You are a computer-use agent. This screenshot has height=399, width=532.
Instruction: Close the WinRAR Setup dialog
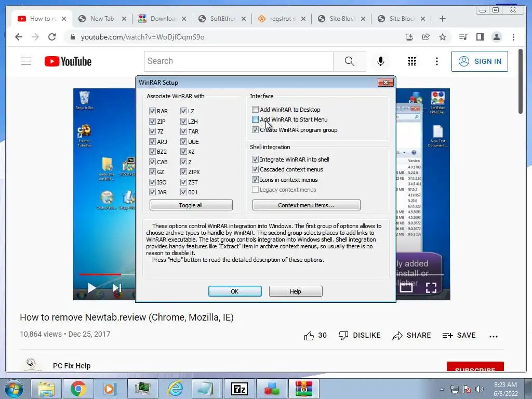(x=385, y=82)
